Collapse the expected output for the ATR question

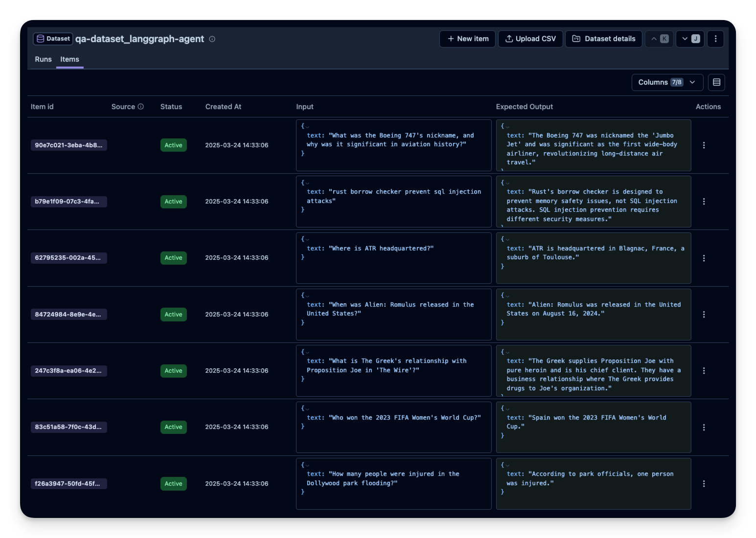[507, 239]
